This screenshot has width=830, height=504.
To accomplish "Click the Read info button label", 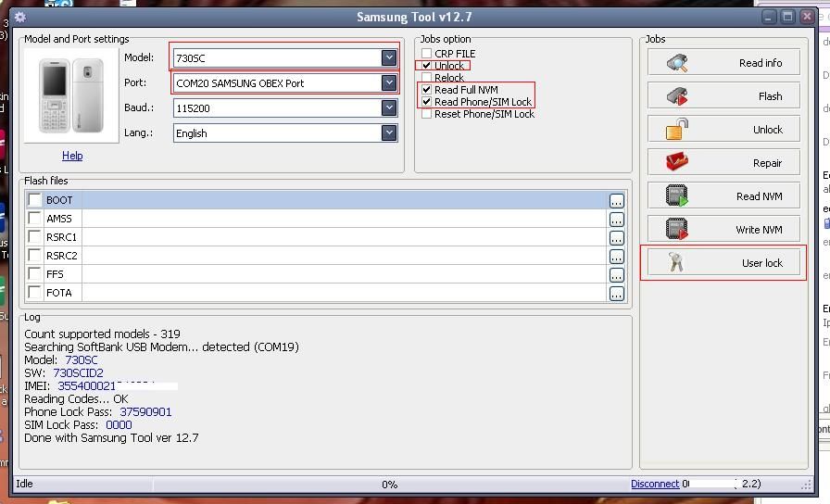I will point(761,63).
